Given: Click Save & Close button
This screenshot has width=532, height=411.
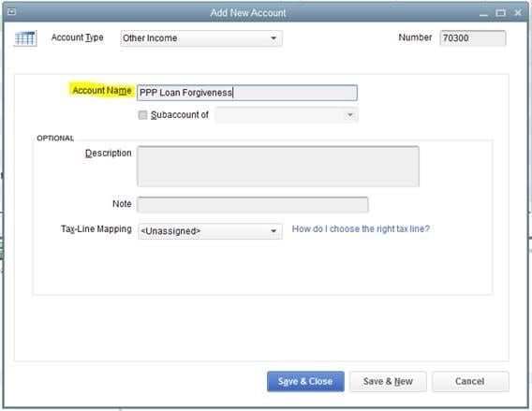Looking at the screenshot, I should click(x=305, y=381).
